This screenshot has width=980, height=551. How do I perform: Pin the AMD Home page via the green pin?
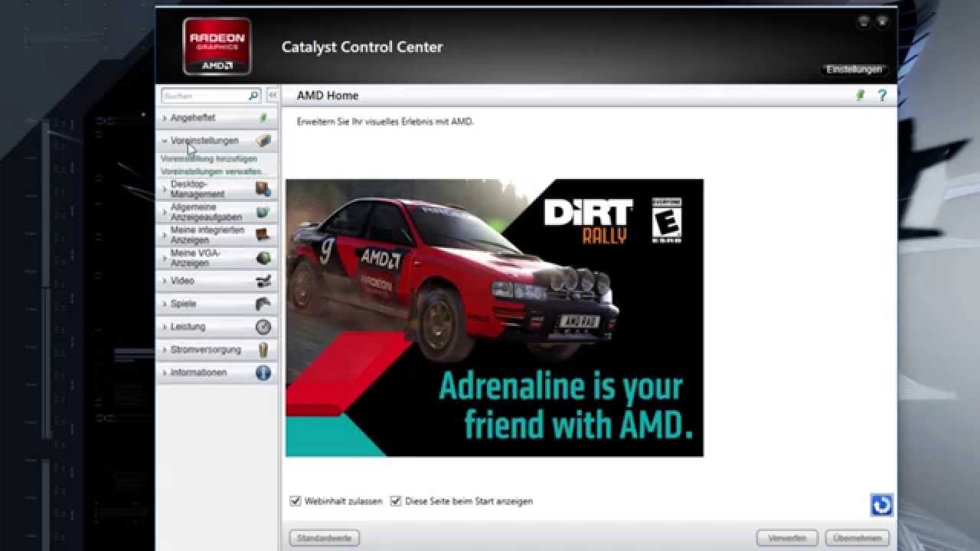(860, 95)
